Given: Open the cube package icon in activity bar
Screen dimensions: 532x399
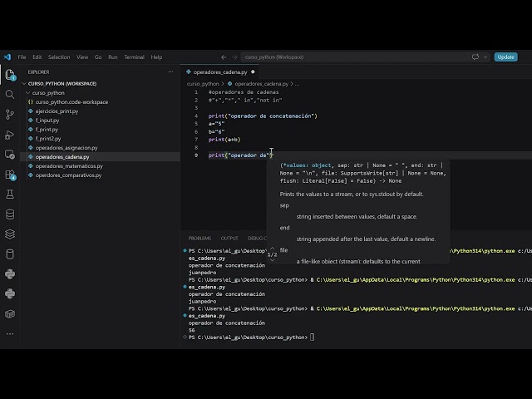Looking at the screenshot, I should click(x=10, y=314).
